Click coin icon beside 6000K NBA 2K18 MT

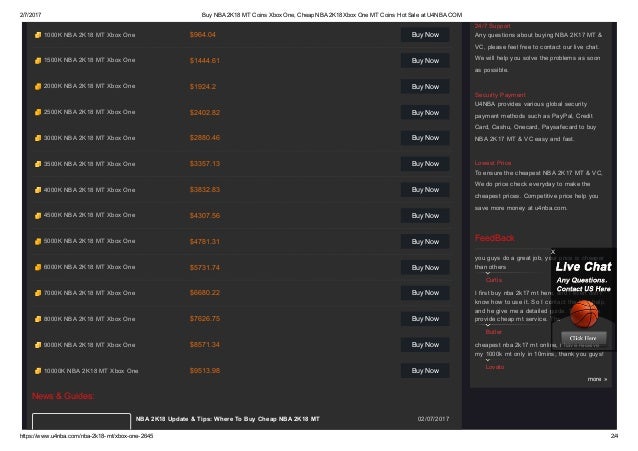pos(38,267)
